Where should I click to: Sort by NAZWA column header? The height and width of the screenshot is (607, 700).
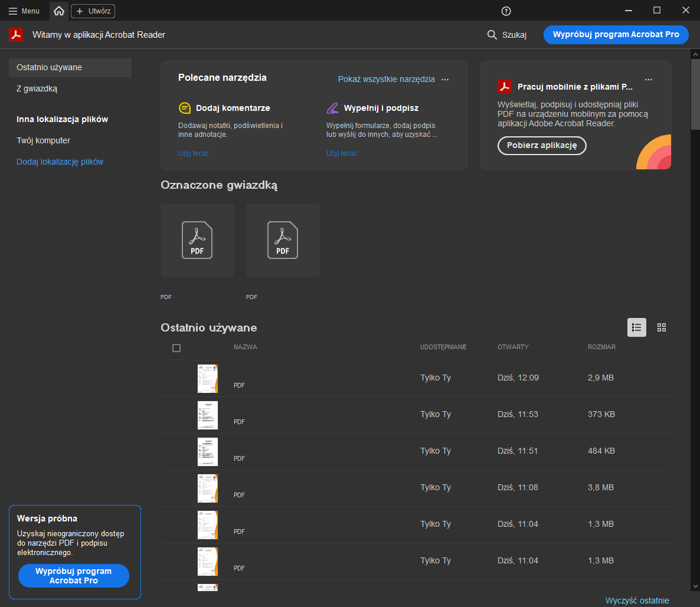[x=245, y=347]
